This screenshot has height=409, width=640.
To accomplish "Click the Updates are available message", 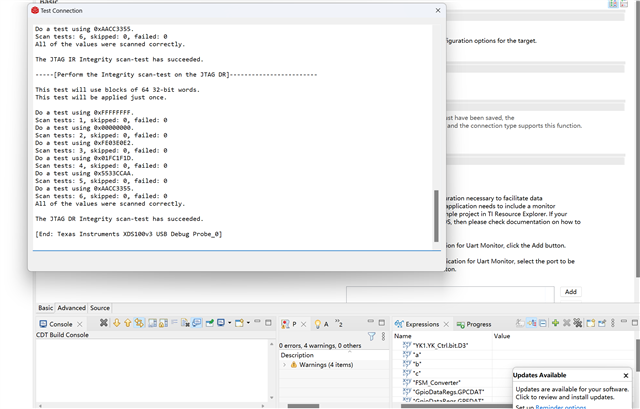I will click(x=571, y=393).
